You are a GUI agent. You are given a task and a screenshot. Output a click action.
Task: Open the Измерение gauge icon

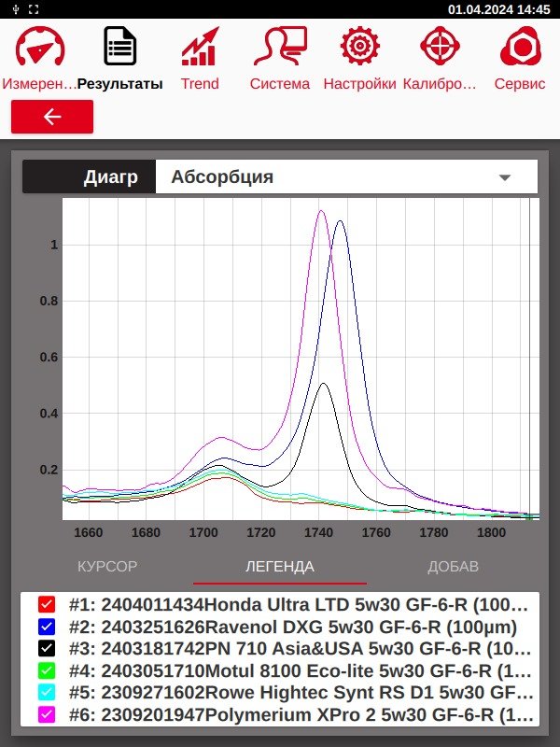40,46
